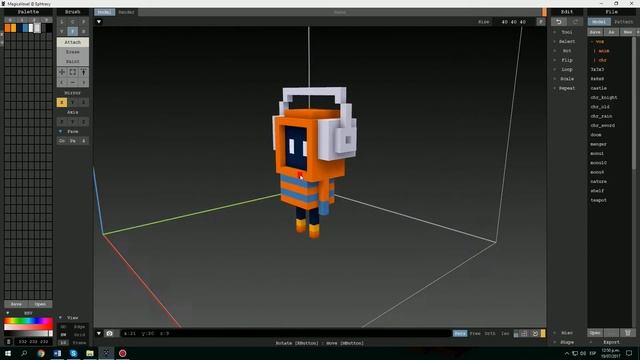This screenshot has width=640, height=360.
Task: Switch camera to Orth mode
Action: (x=490, y=333)
